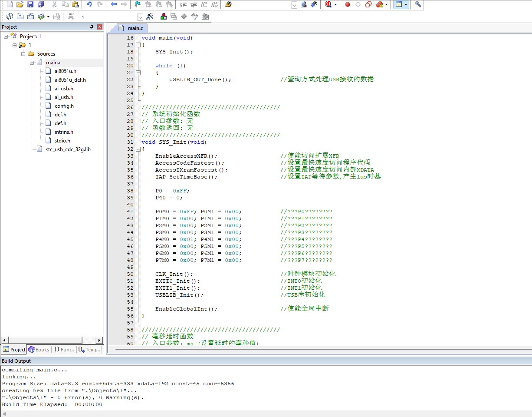Save the current file

tap(30, 4)
